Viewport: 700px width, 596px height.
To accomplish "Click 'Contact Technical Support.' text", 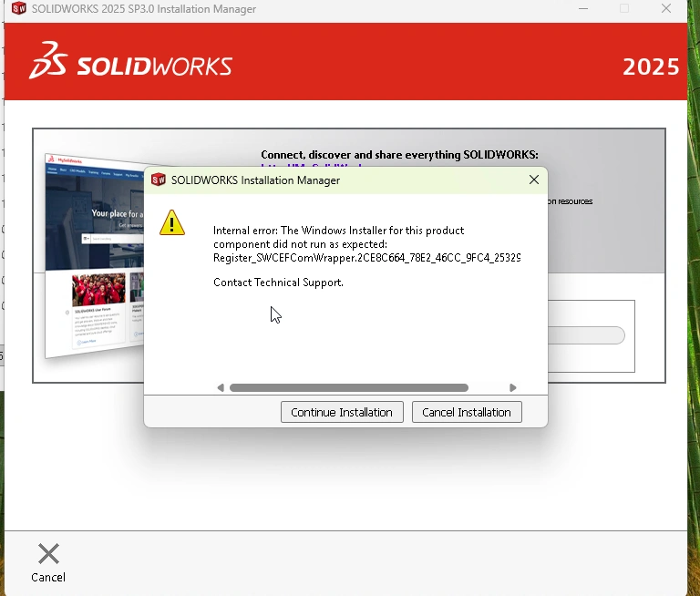I will click(x=278, y=283).
